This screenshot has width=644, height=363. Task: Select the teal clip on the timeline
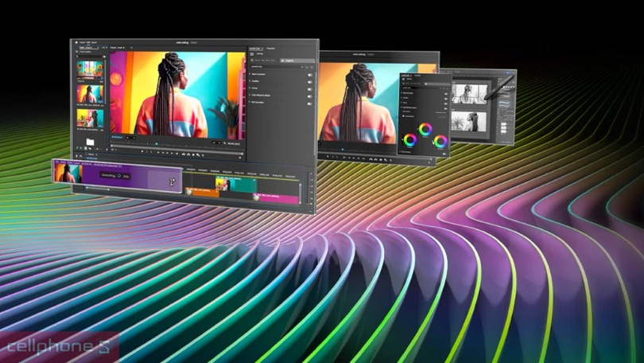239,185
